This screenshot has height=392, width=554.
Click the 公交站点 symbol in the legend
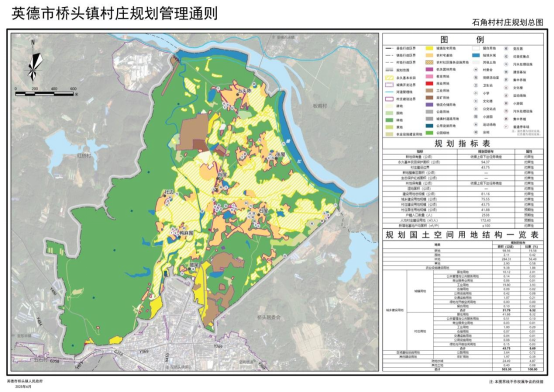[476, 109]
